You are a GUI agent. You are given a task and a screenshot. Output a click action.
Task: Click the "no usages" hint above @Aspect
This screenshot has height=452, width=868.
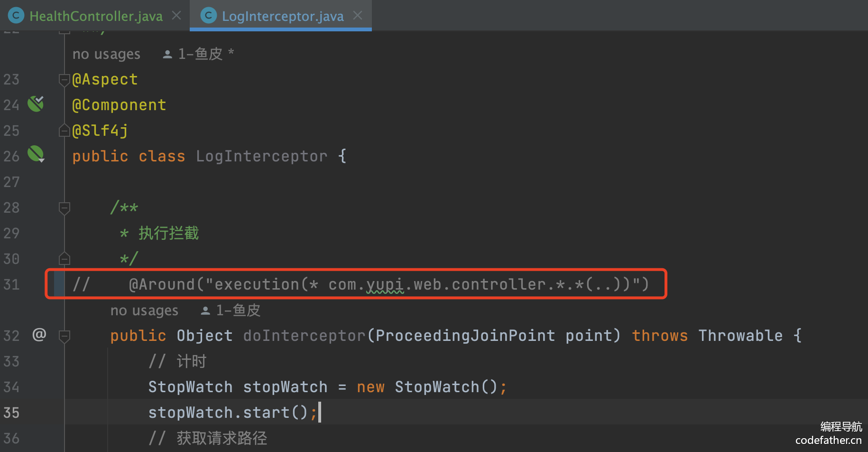106,55
